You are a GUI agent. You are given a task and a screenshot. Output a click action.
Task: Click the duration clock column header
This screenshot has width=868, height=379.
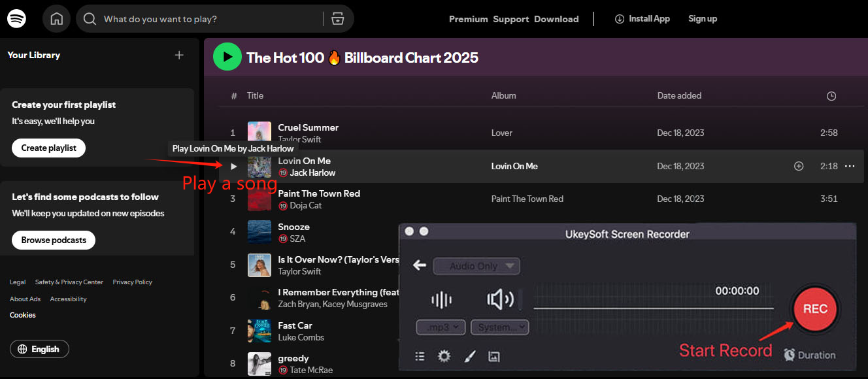tap(831, 96)
